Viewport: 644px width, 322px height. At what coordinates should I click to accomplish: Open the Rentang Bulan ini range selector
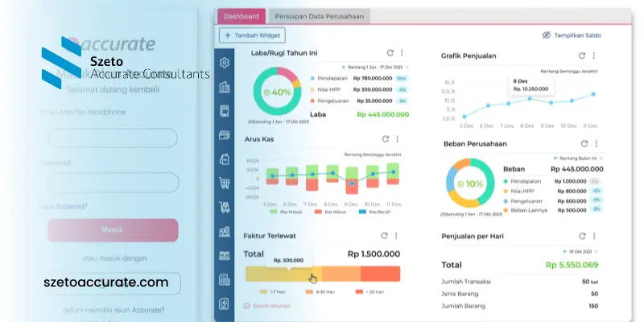click(x=578, y=158)
